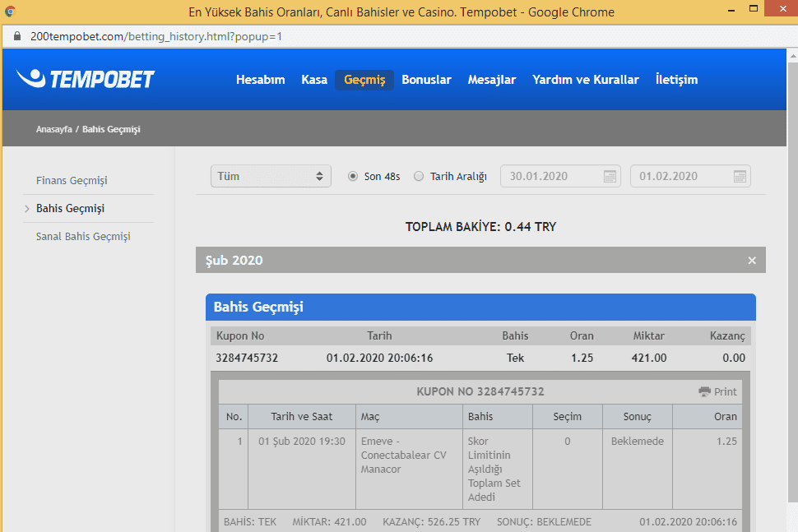Minimize the Chrome window
The width and height of the screenshot is (798, 532).
point(731,10)
